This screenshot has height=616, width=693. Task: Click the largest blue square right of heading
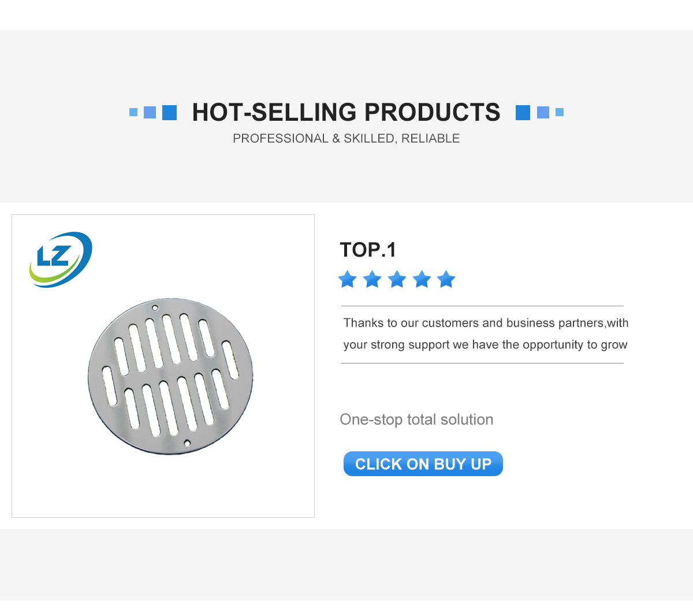tap(523, 113)
